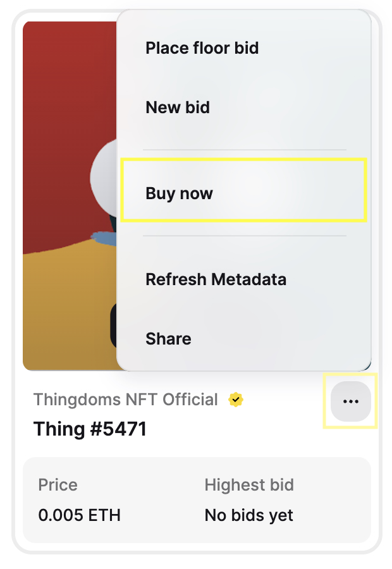The height and width of the screenshot is (569, 392).
Task: Click the white round shape in artwork
Action: (x=104, y=178)
